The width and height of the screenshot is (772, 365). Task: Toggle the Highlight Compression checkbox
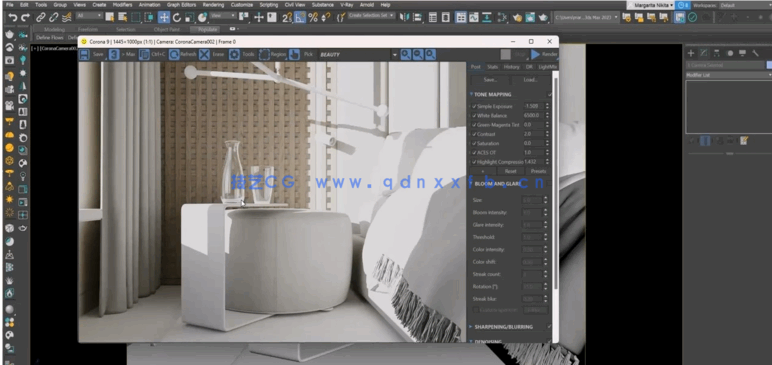474,162
